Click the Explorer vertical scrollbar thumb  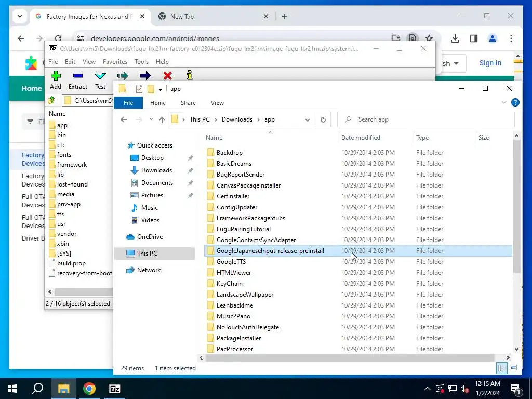point(516,206)
